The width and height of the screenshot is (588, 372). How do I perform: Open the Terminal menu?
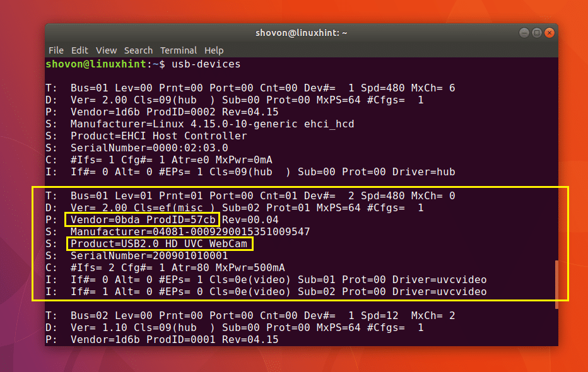click(x=178, y=50)
